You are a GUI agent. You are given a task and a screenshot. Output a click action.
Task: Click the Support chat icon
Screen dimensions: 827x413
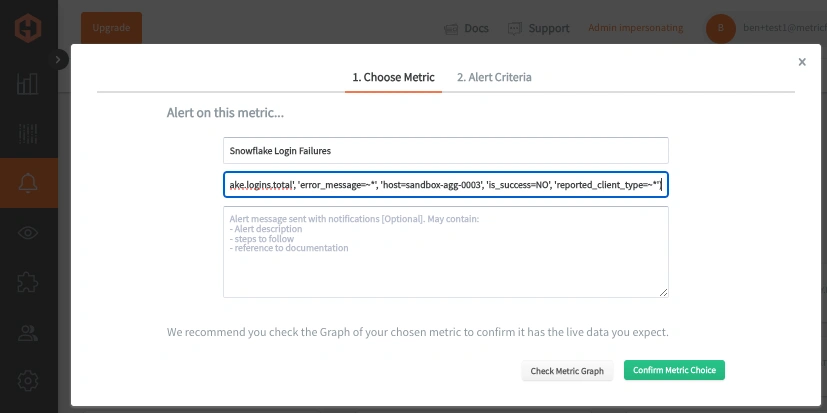point(515,28)
